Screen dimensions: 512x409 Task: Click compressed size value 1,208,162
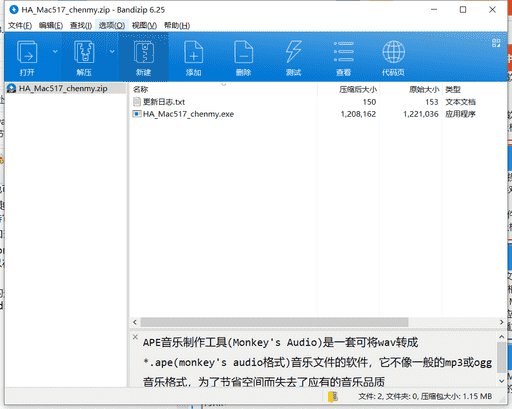[358, 114]
